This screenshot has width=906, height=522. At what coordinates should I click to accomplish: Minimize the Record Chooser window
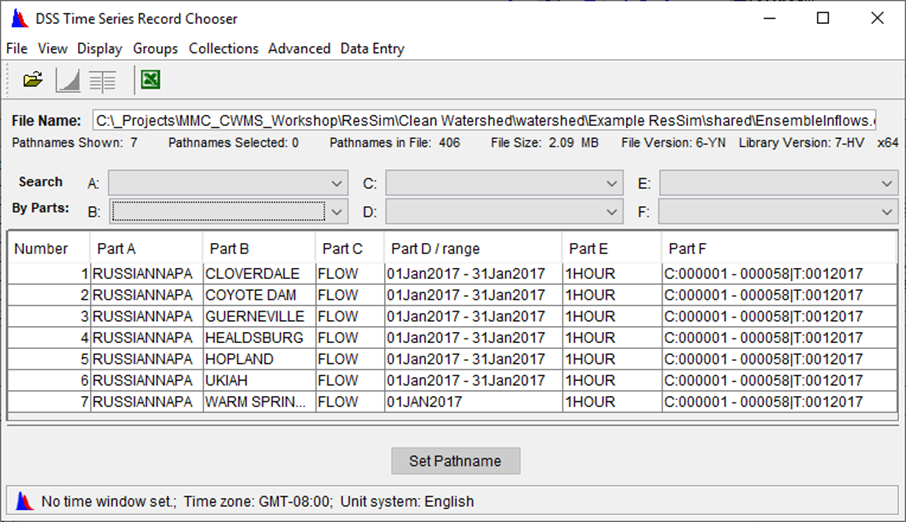pos(770,18)
